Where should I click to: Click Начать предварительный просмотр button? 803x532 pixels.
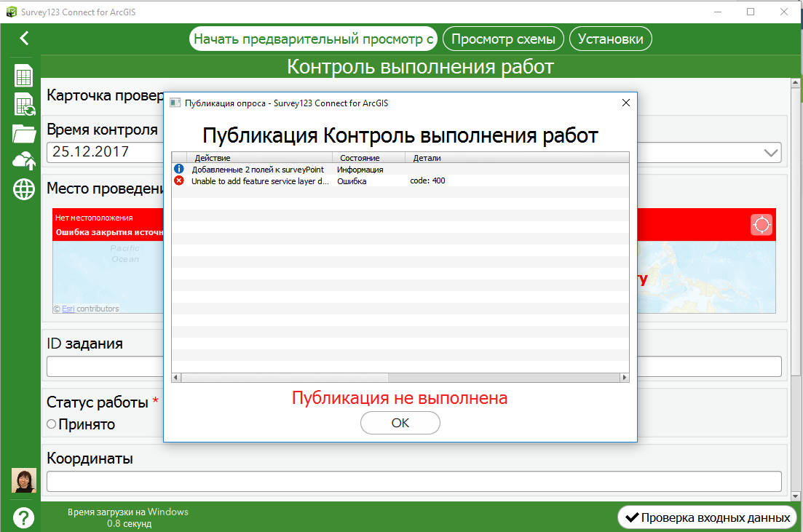pos(313,39)
